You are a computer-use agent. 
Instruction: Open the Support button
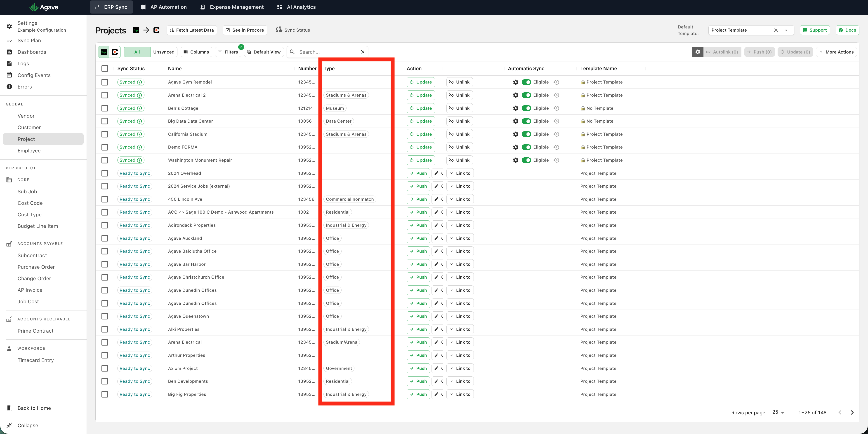click(x=815, y=30)
